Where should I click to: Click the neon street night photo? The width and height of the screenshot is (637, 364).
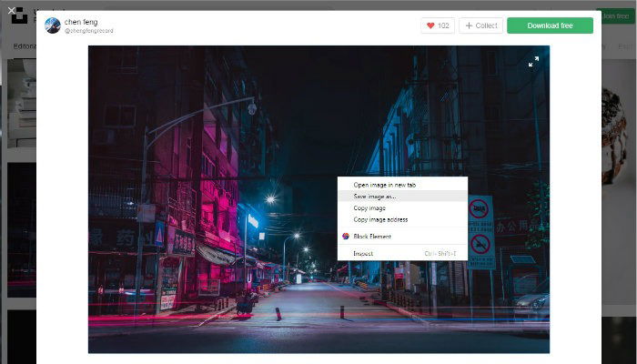tap(318, 199)
